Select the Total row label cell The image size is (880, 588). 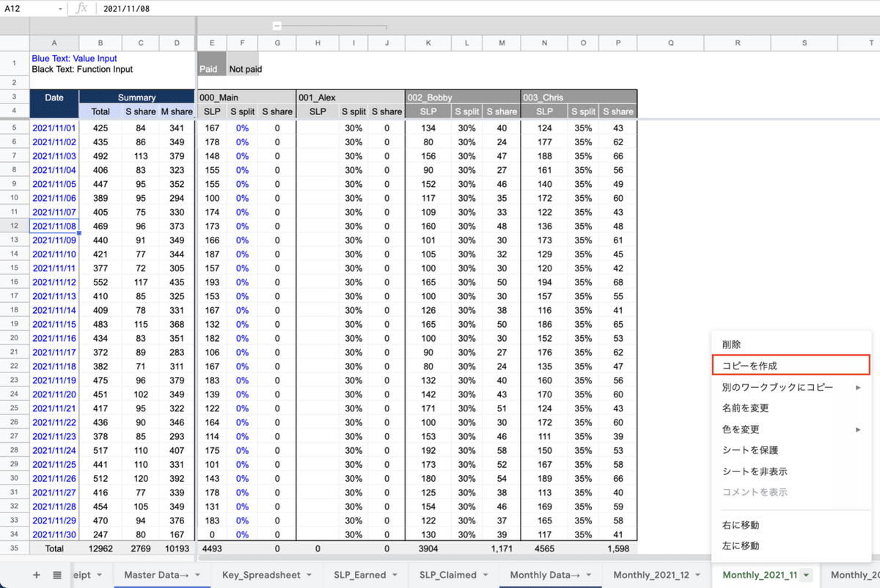pyautogui.click(x=54, y=548)
